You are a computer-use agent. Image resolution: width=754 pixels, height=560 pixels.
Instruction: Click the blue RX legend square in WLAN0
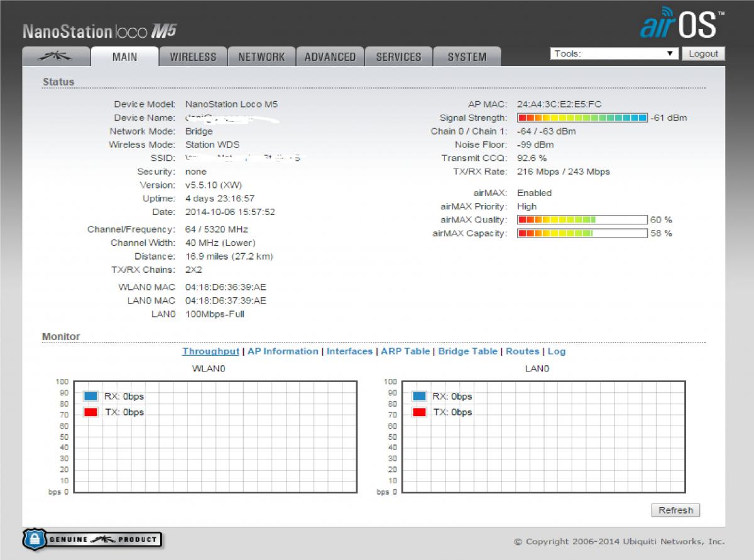(x=90, y=397)
